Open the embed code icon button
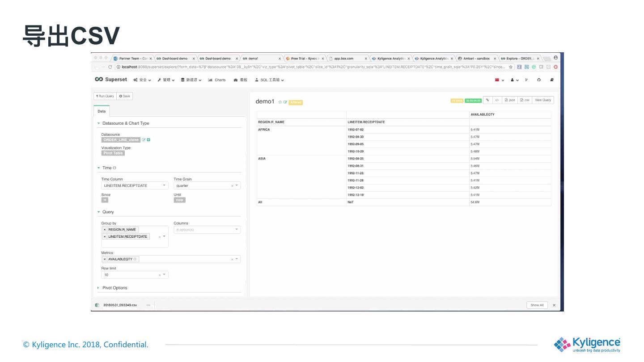The width and height of the screenshot is (644, 362). (497, 100)
